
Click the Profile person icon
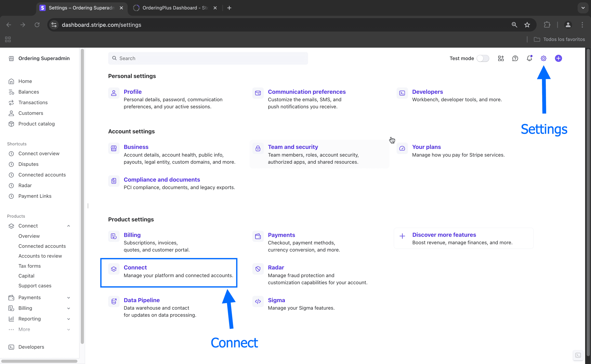click(x=114, y=93)
